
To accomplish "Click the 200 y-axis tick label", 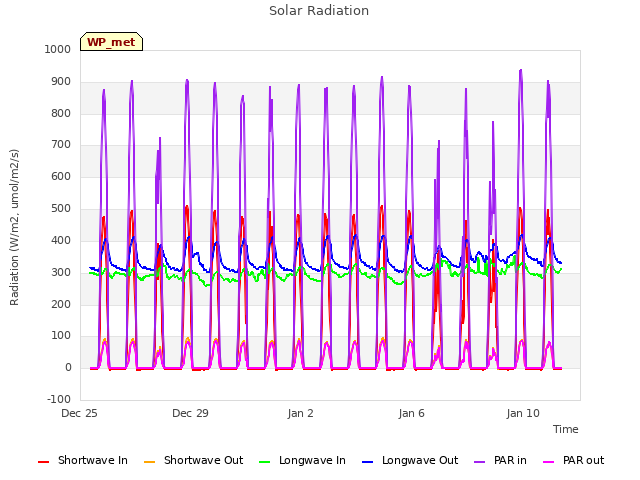I will coord(61,304).
